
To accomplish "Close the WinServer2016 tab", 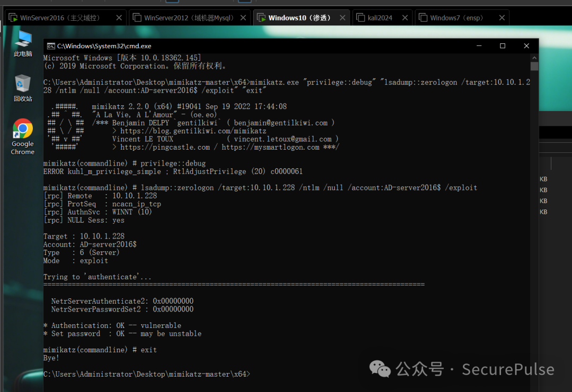I will pos(119,18).
